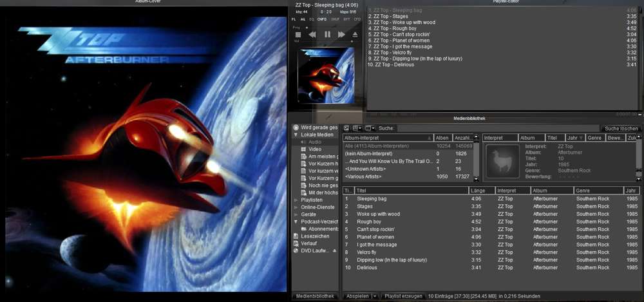Collapse the Lokale Medien tree node
The height and width of the screenshot is (302, 644).
[296, 135]
